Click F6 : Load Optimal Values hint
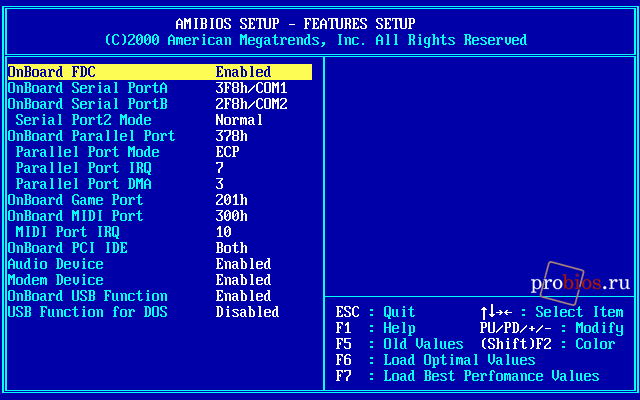Screen dimensions: 640x400 click(x=436, y=360)
